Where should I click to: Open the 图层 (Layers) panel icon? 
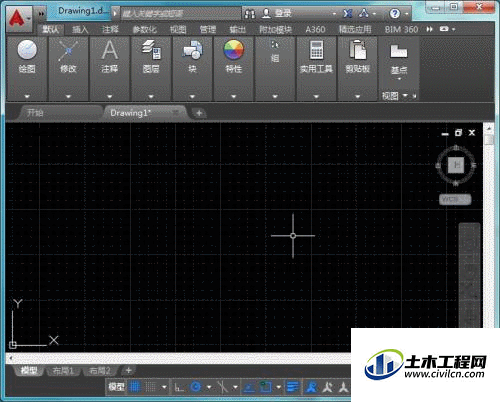point(151,50)
